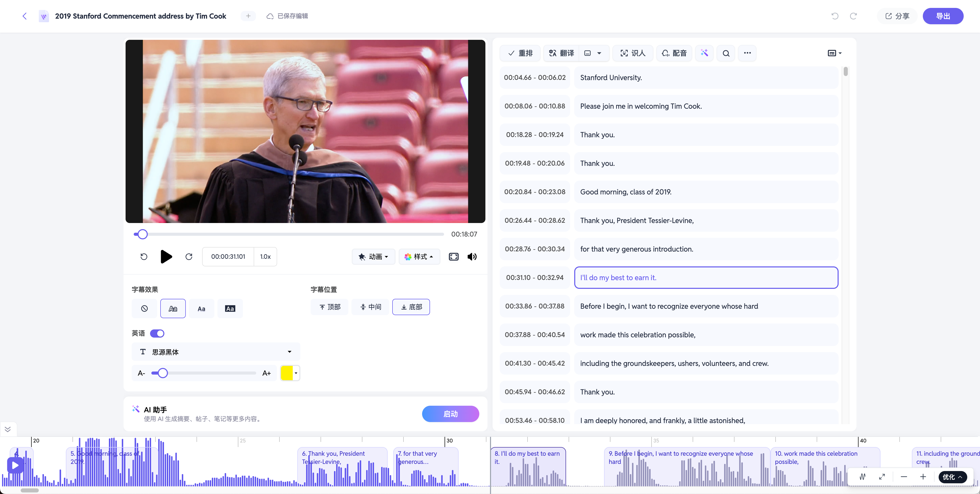The height and width of the screenshot is (494, 980).
Task: Toggle the 英语 subtitle switch
Action: [x=157, y=334]
